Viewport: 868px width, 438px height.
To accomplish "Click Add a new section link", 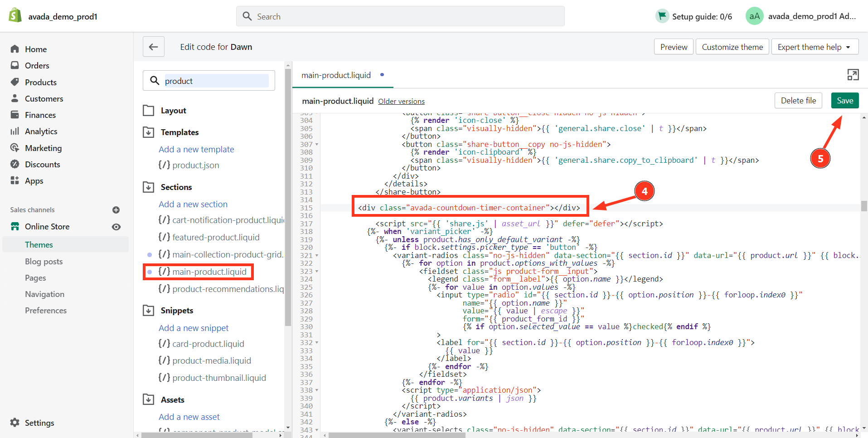I will (x=193, y=204).
